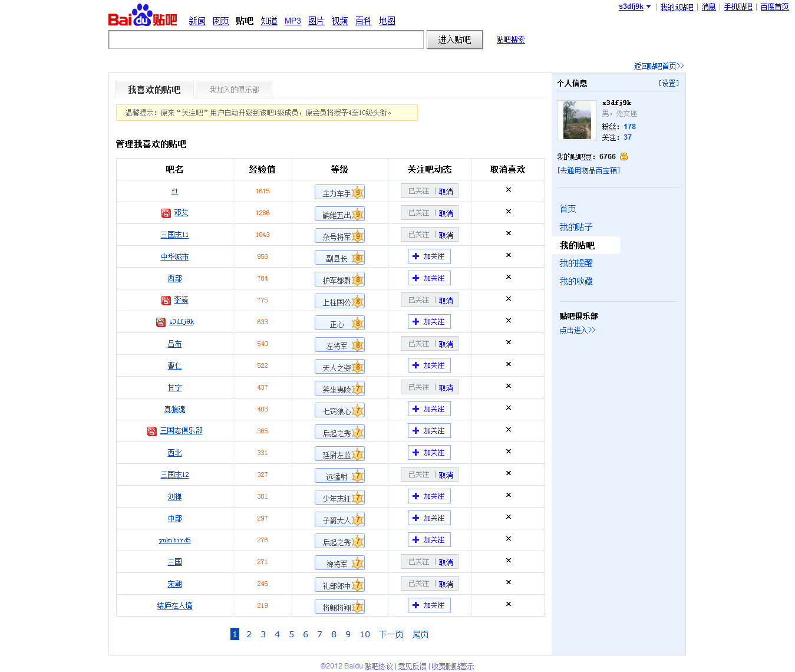The height and width of the screenshot is (672, 795).
Task: Open 百度首页 link at top right
Action: [774, 7]
